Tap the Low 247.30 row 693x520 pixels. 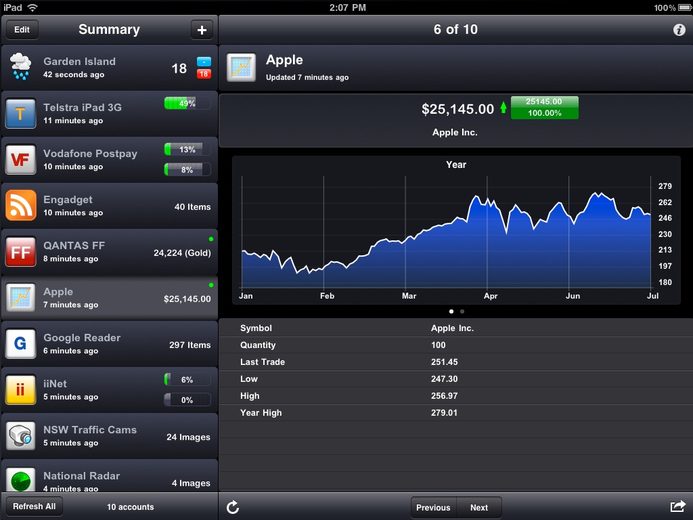(x=456, y=379)
